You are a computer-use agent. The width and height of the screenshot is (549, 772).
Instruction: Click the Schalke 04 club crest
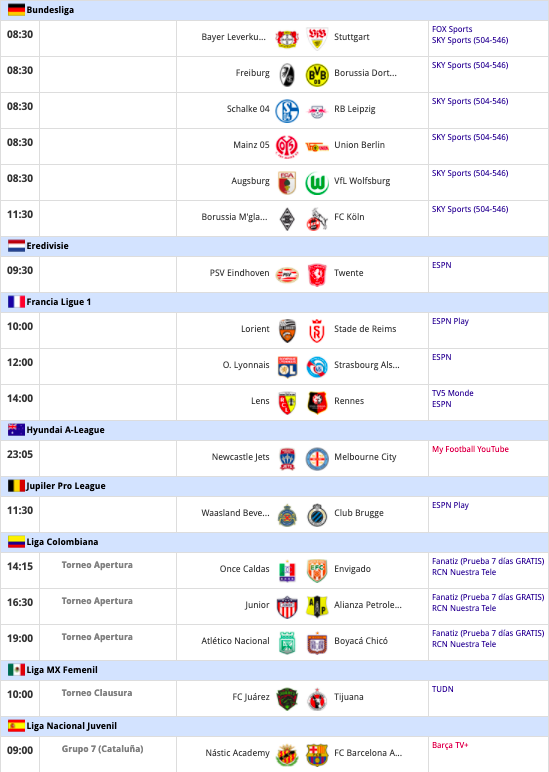pyautogui.click(x=287, y=111)
